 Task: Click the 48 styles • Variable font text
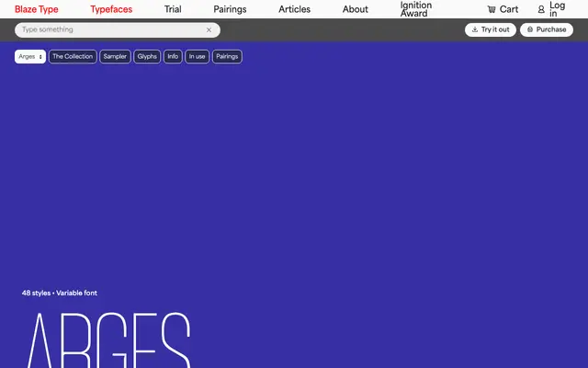(x=60, y=293)
